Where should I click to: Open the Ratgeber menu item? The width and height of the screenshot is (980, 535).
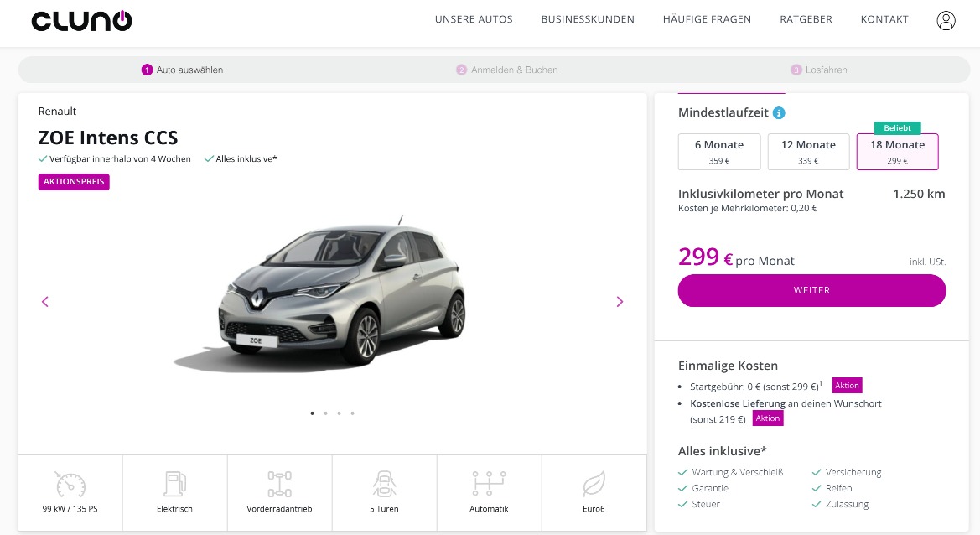point(806,19)
